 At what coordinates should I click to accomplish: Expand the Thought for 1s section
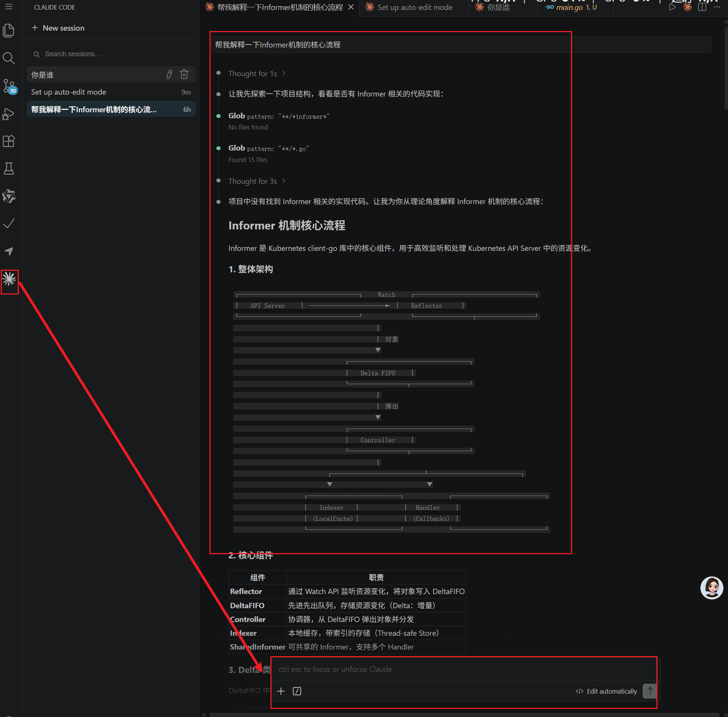tap(257, 74)
